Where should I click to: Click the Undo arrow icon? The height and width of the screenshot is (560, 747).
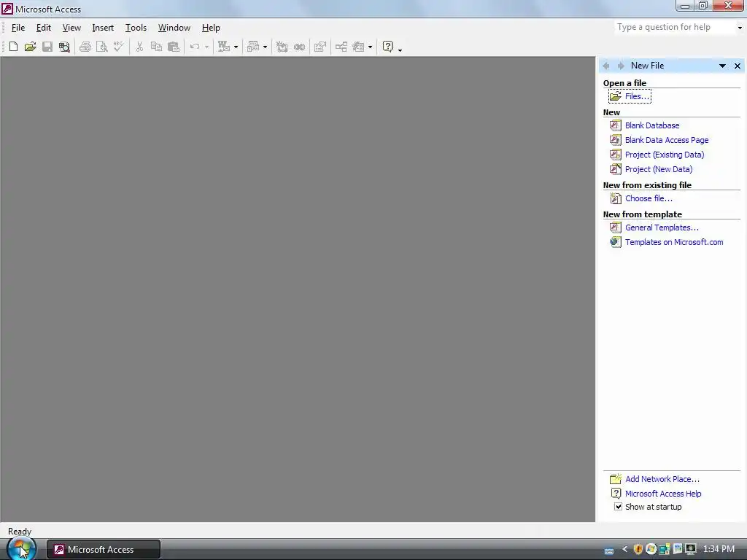coord(194,47)
